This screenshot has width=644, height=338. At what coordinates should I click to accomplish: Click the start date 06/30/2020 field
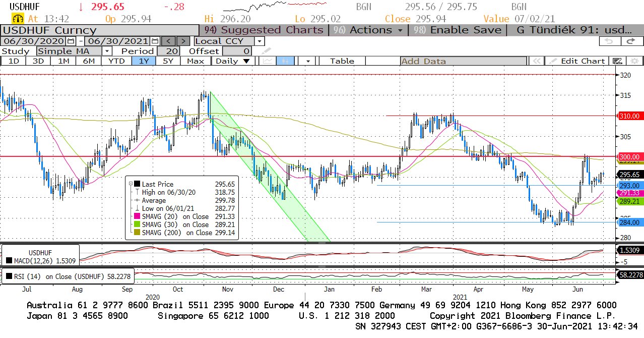pos(34,41)
